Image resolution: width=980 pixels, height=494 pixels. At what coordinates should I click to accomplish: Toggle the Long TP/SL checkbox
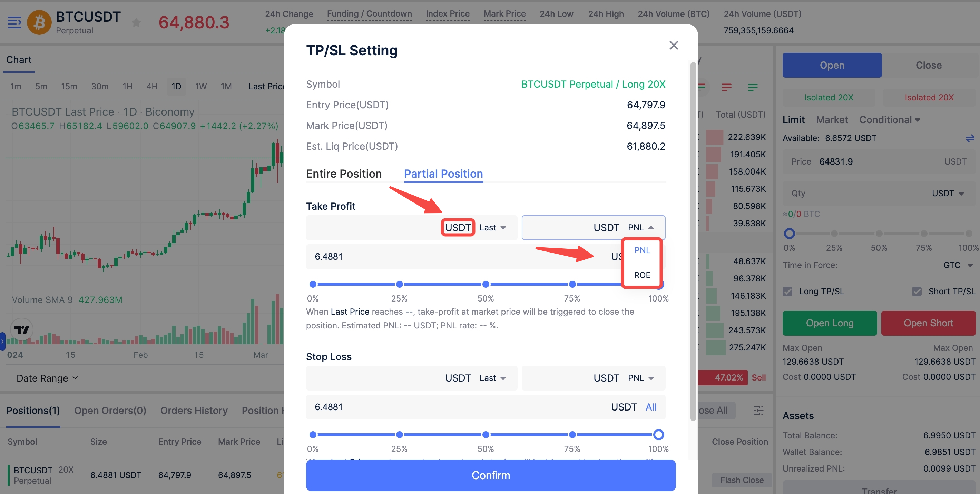(x=787, y=291)
